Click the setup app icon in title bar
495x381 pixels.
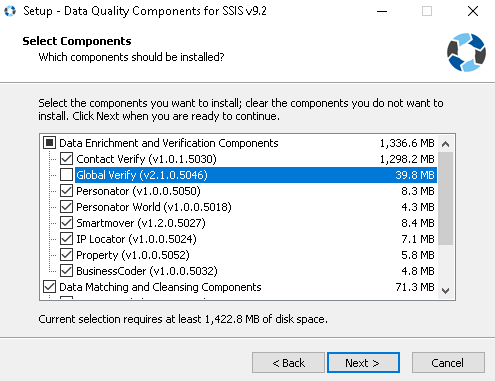[10, 11]
